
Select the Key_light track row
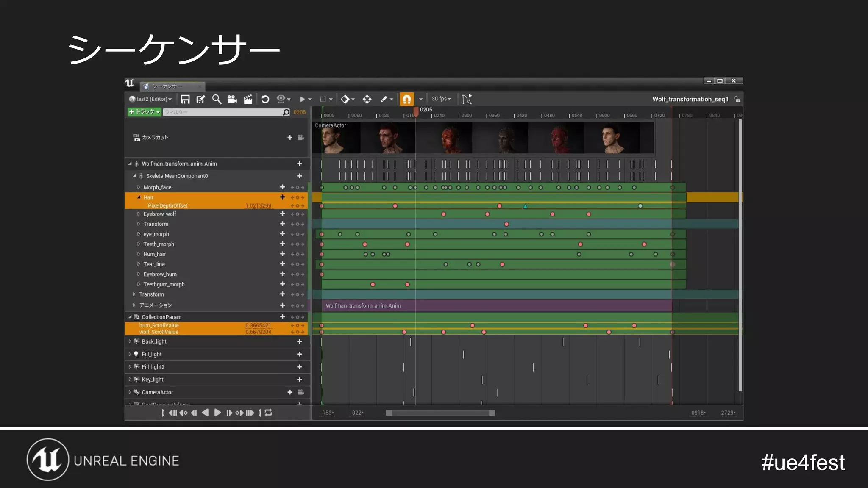pyautogui.click(x=217, y=380)
